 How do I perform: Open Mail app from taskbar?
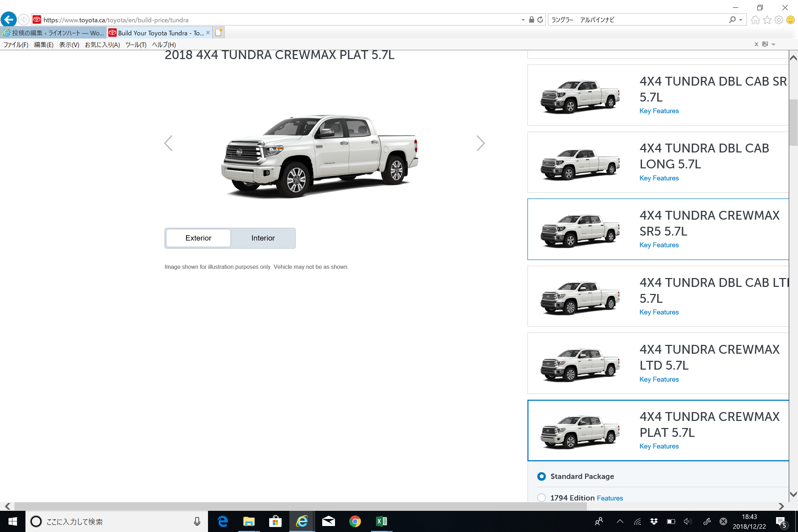[329, 521]
